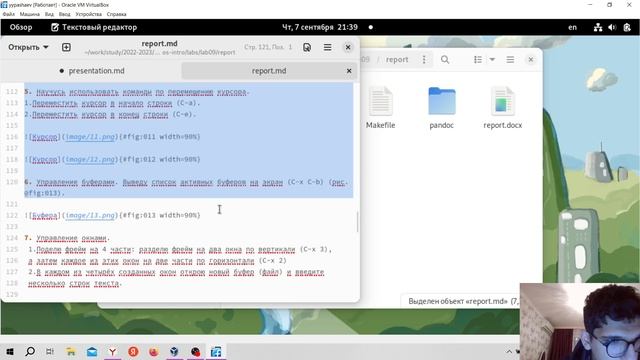The width and height of the screenshot is (640, 360).
Task: Click the 'report' breadcrumb in the file manager
Action: [397, 60]
